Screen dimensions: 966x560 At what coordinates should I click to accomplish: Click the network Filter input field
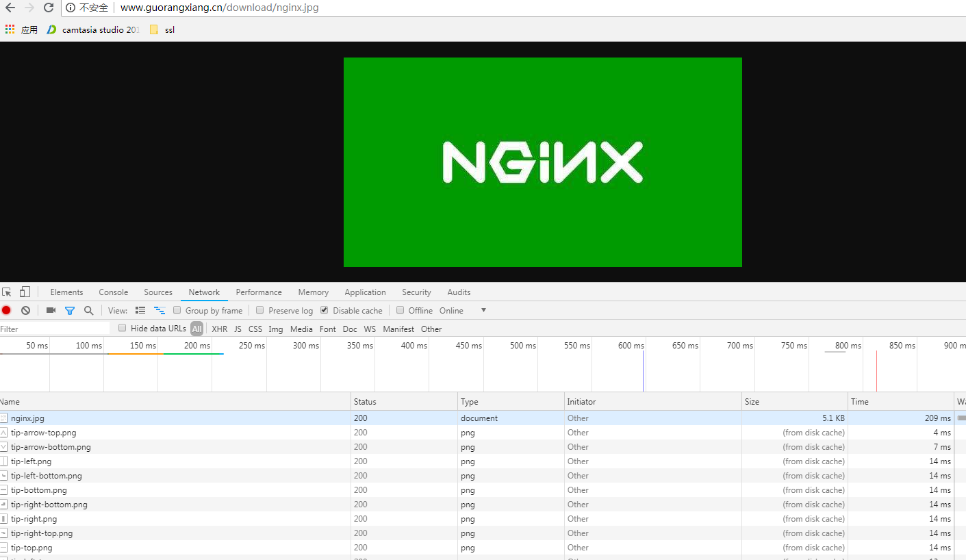coord(55,329)
